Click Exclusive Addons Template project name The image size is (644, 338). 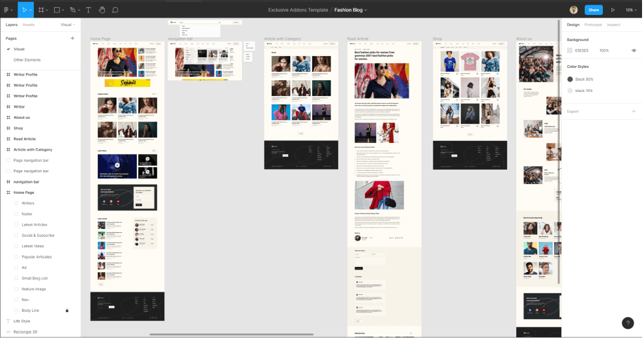point(298,10)
